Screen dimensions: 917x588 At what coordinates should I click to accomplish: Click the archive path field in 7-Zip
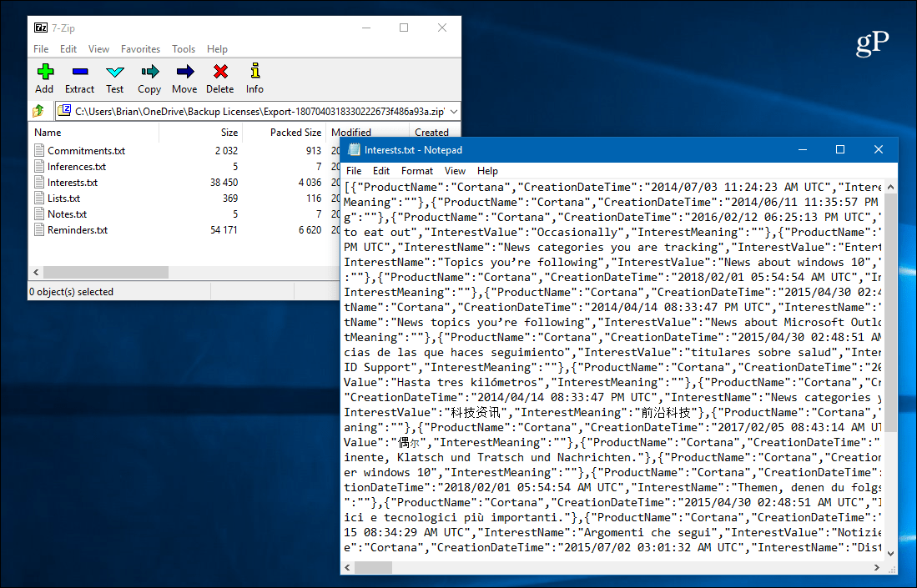tap(259, 111)
